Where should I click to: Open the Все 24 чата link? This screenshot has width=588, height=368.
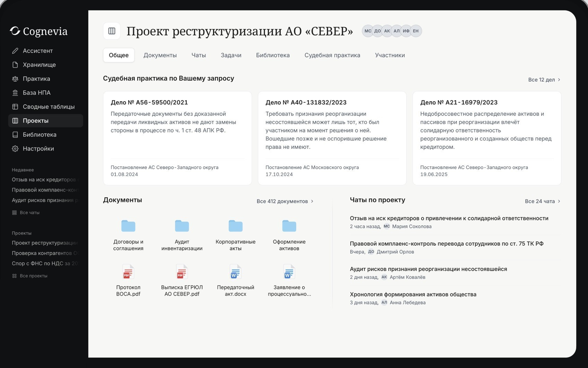click(542, 201)
